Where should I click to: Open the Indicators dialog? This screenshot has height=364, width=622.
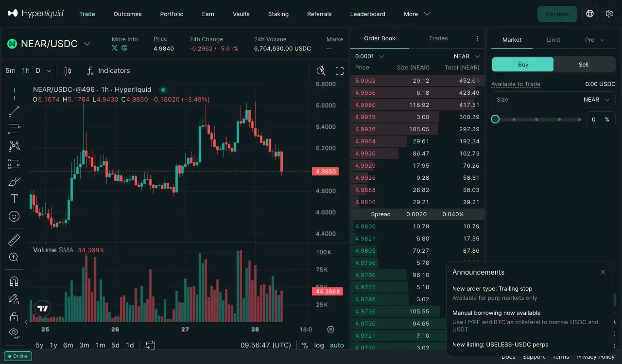coord(108,71)
